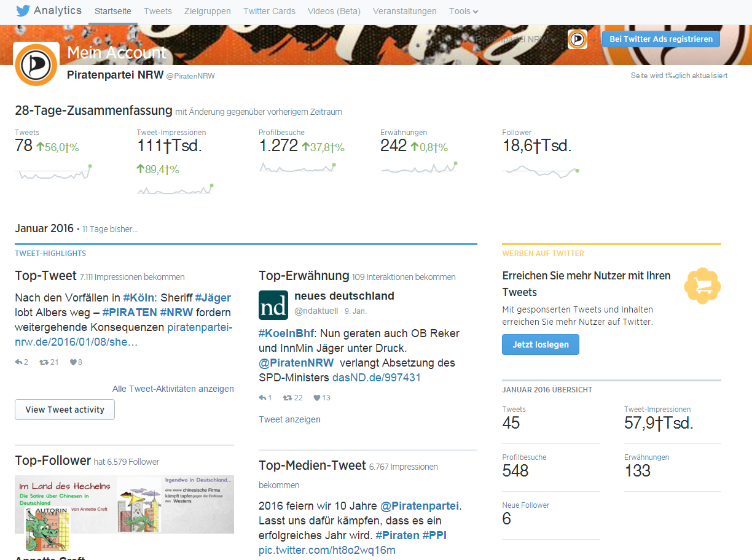
Task: Open the Startseite tab
Action: (113, 11)
